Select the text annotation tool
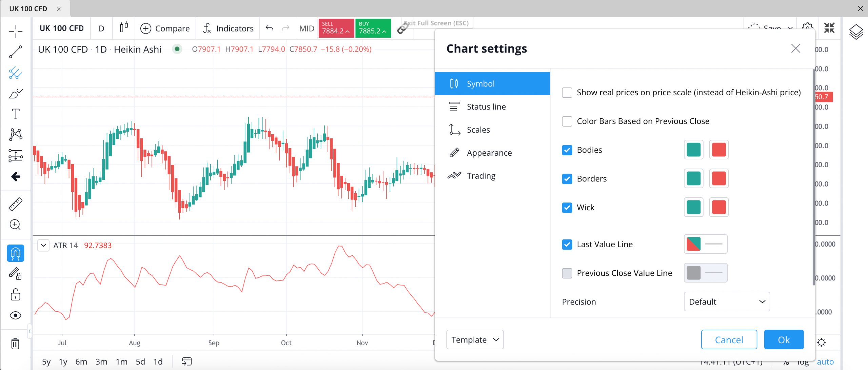Image resolution: width=868 pixels, height=370 pixels. 16,114
